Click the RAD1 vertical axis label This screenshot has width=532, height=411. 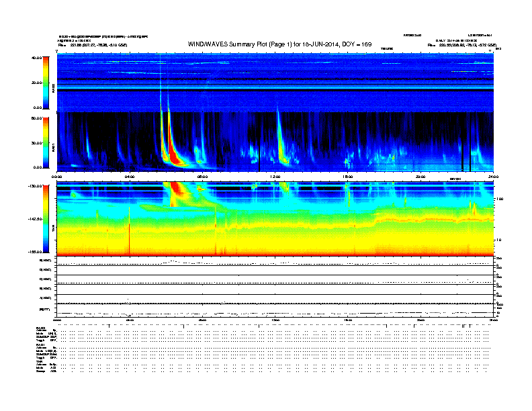click(x=53, y=148)
